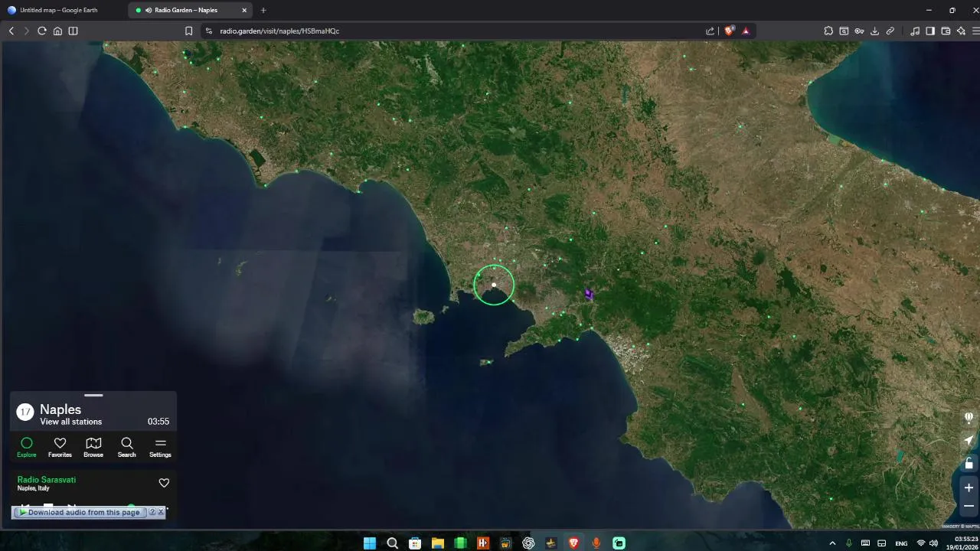
Task: Click the 17 station count badge
Action: (25, 412)
